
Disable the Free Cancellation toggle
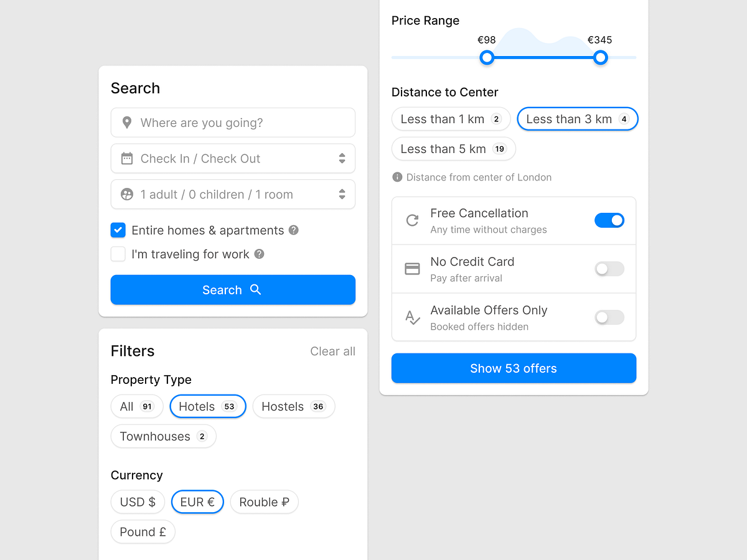point(609,220)
